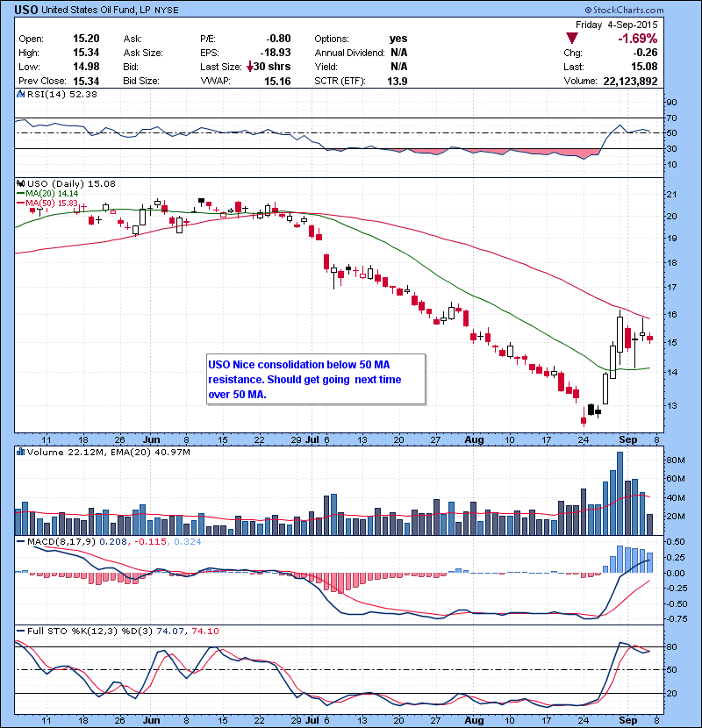The height and width of the screenshot is (728, 702).
Task: Click the stochastic %D value 74.10
Action: point(204,632)
